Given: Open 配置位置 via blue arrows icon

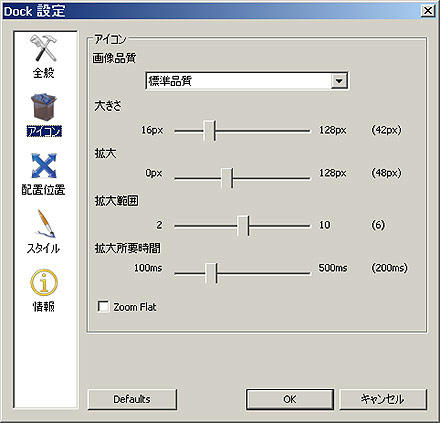Looking at the screenshot, I should [x=44, y=166].
